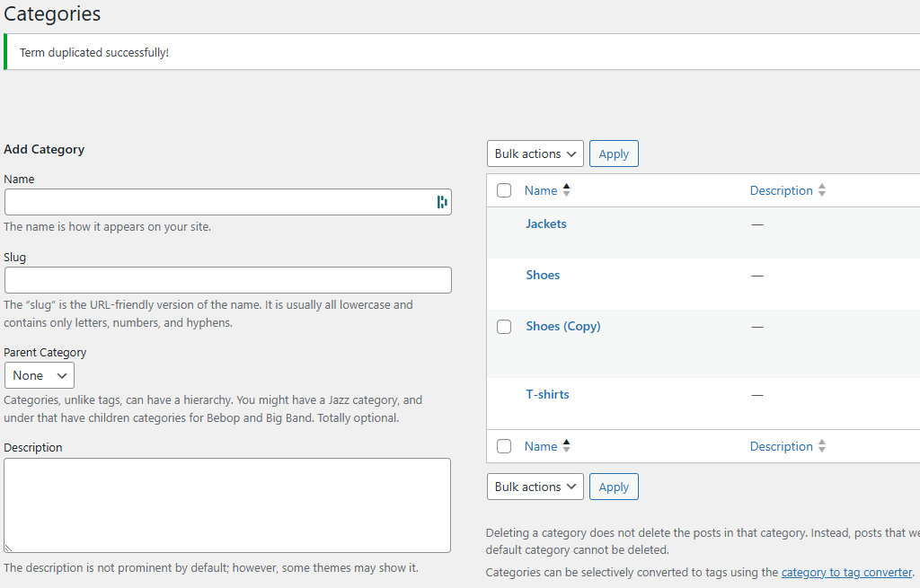The height and width of the screenshot is (588, 920).
Task: Click inside the Description text area
Action: tap(227, 505)
